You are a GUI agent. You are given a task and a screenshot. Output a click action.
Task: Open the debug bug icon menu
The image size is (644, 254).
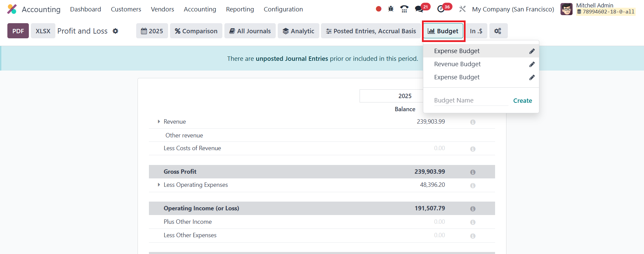tap(391, 9)
